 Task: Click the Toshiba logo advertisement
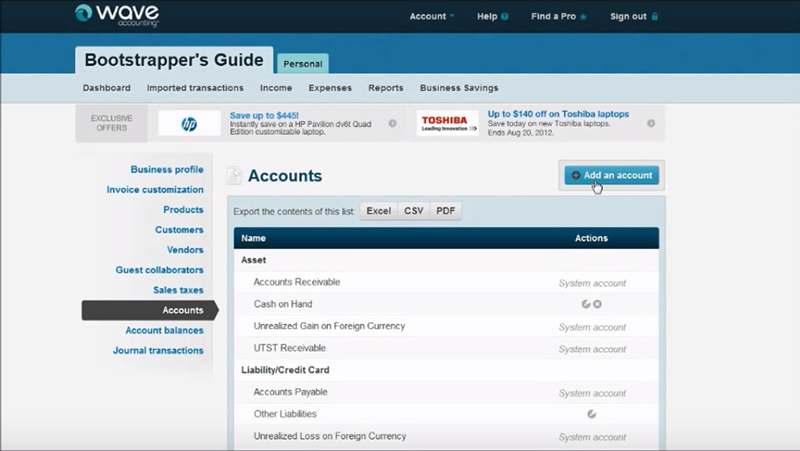[447, 123]
